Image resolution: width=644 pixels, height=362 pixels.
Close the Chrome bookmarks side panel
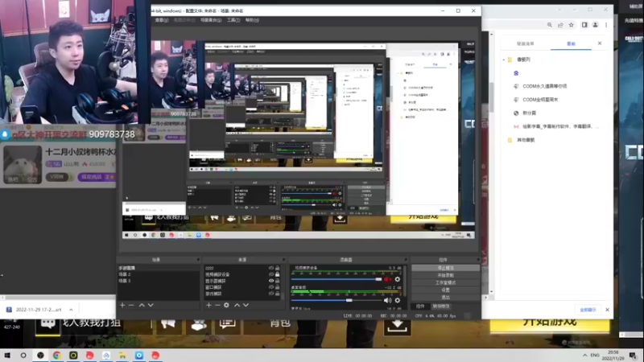click(x=600, y=43)
